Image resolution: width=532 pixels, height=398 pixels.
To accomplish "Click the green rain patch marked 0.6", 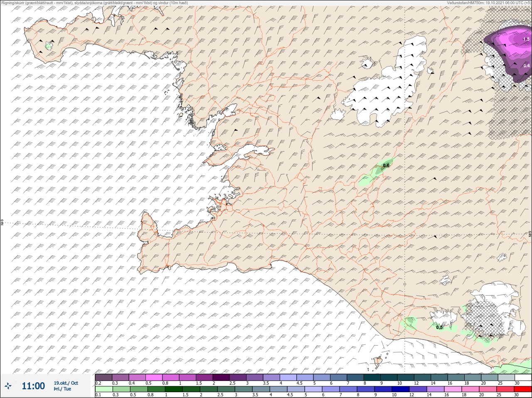I will pos(376,172).
